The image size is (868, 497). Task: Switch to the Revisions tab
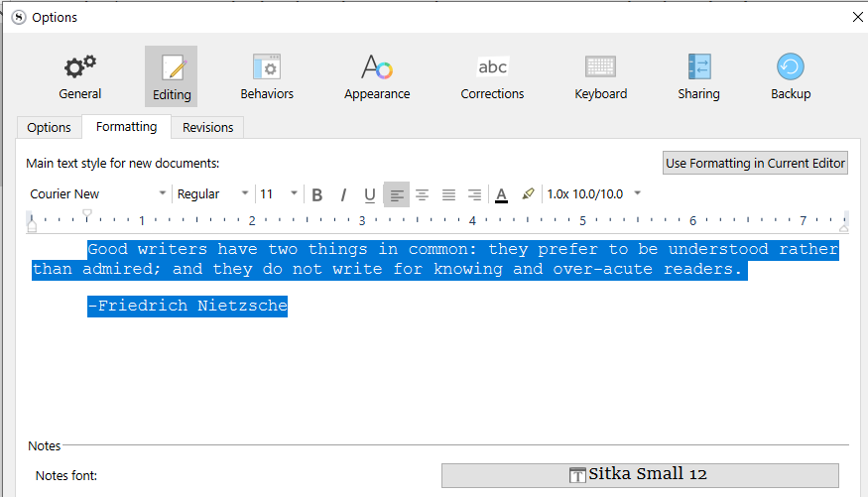[208, 127]
